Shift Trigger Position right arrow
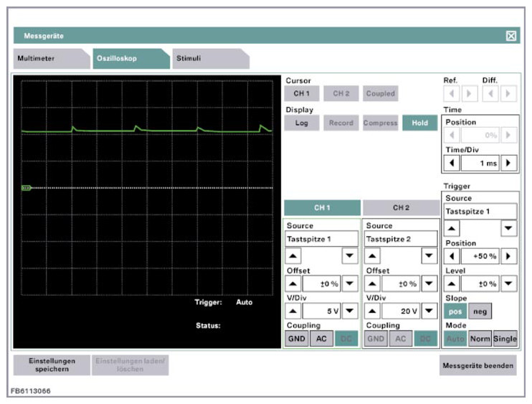This screenshot has width=532, height=404. tap(508, 256)
